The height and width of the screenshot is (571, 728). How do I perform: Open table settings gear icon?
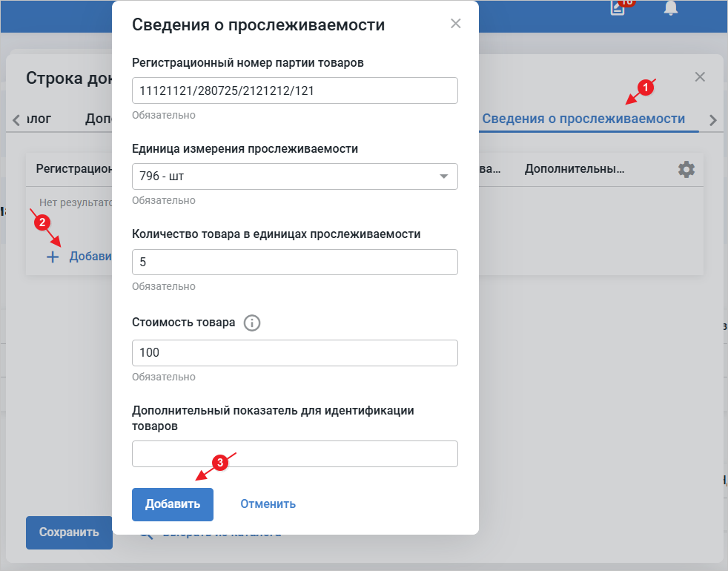pyautogui.click(x=686, y=169)
